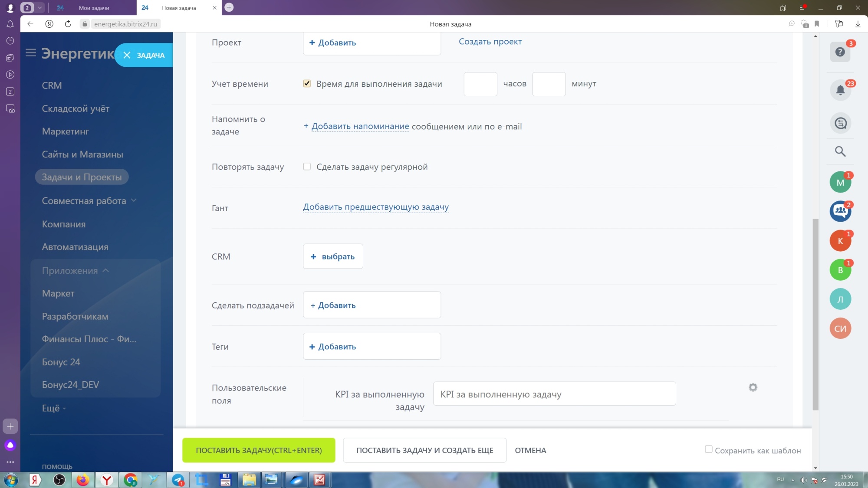Screen dimensions: 868x488
Task: Open Windows Start button
Action: click(10, 480)
